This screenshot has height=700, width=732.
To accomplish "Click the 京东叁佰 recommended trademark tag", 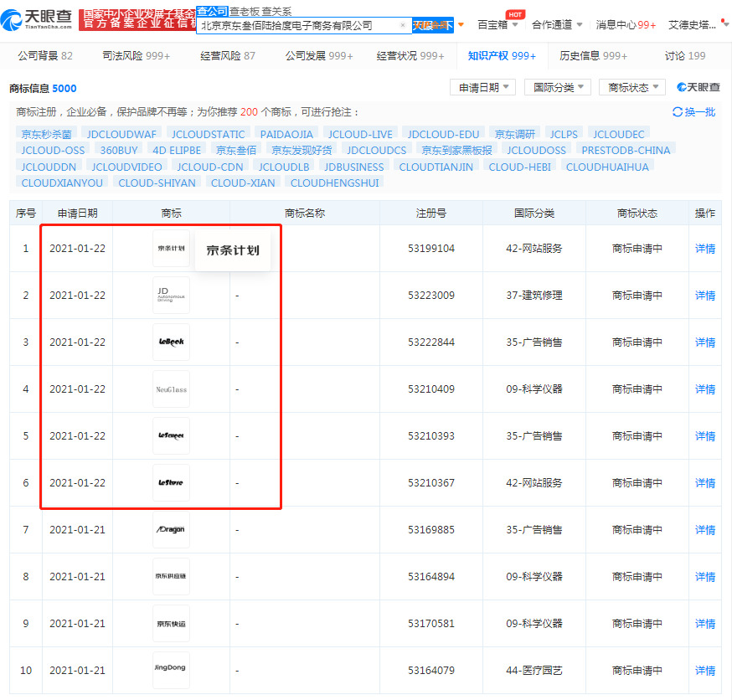I will 236,150.
